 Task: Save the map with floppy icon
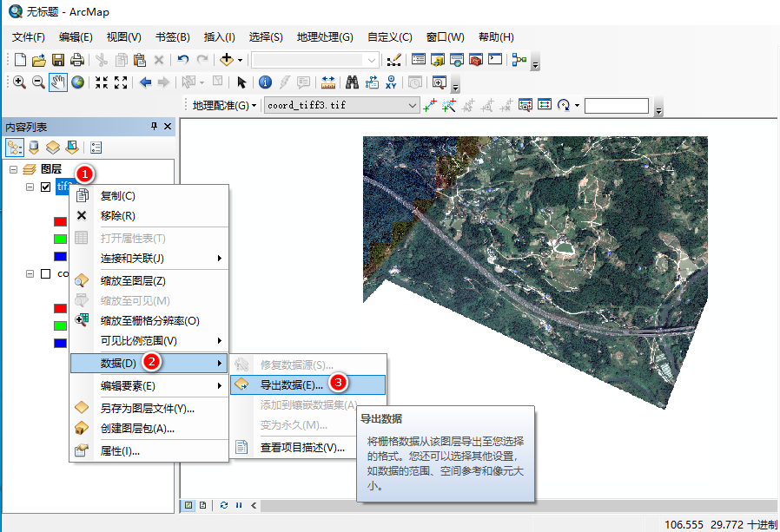click(58, 60)
